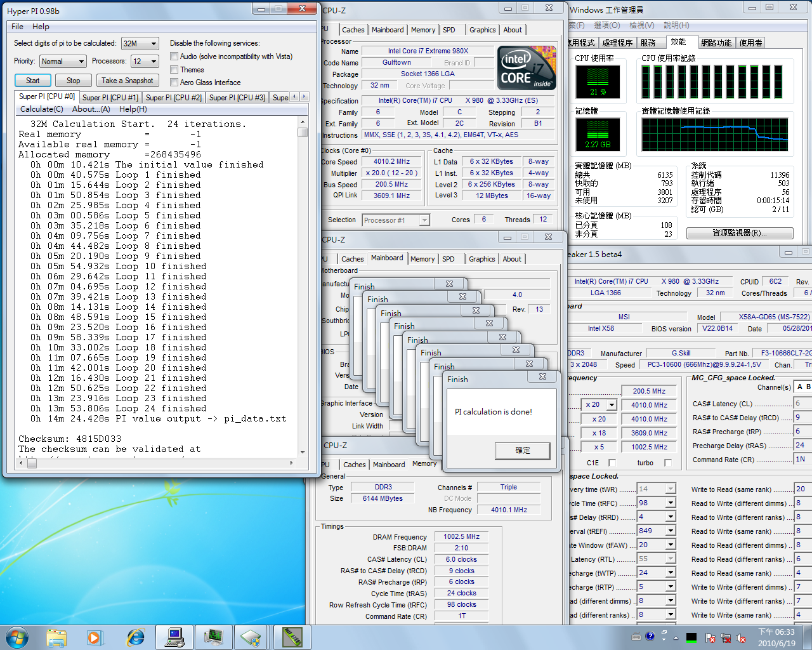The height and width of the screenshot is (650, 812).
Task: Open Windows Explorer folder on taskbar
Action: (56, 637)
